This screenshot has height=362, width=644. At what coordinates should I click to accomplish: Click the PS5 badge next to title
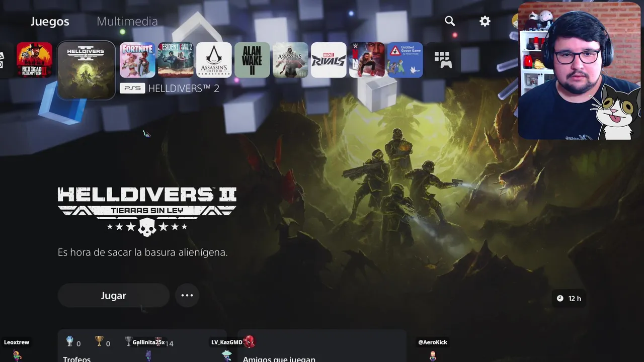point(132,88)
